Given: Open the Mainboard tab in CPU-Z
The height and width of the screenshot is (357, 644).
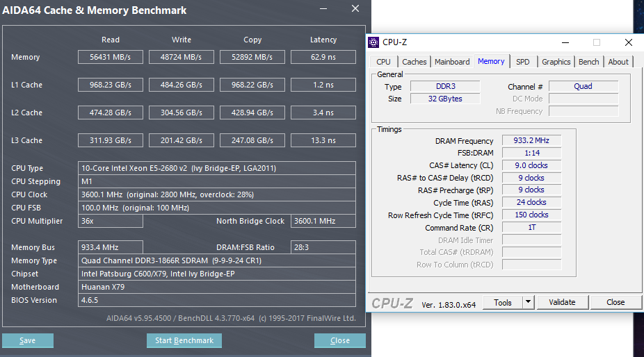Looking at the screenshot, I should click(452, 62).
